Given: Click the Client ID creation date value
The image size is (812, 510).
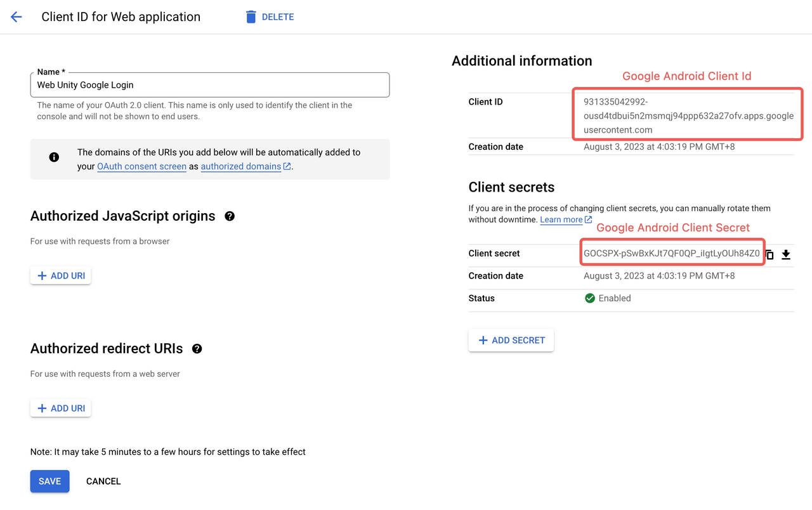Looking at the screenshot, I should coord(659,147).
